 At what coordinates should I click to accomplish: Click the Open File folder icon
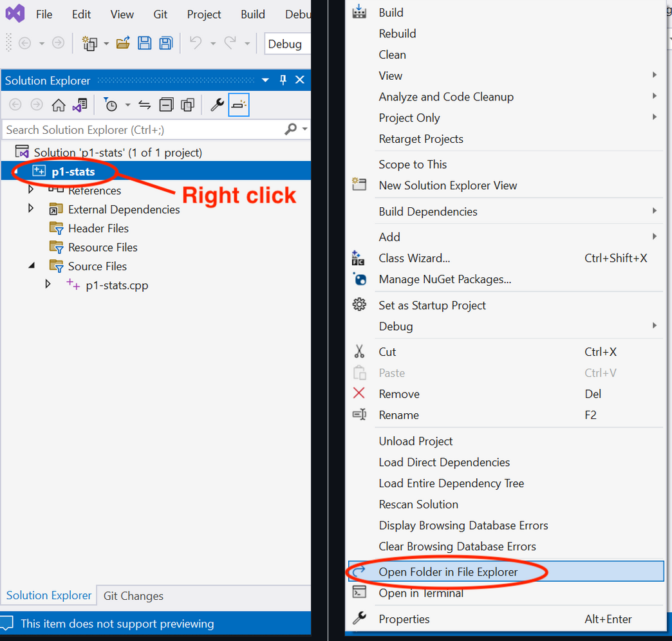[x=123, y=43]
